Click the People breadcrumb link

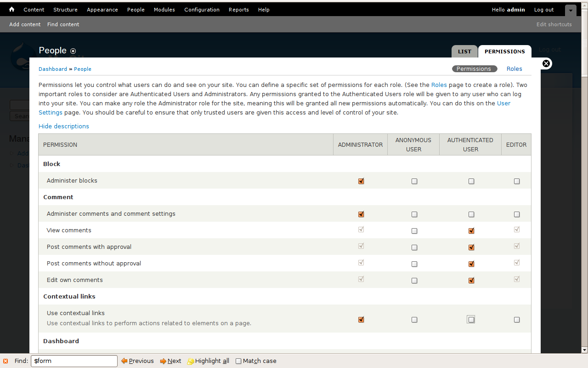83,69
